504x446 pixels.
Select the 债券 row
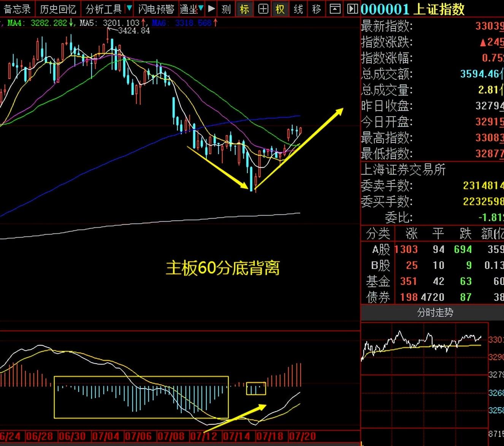[x=432, y=297]
